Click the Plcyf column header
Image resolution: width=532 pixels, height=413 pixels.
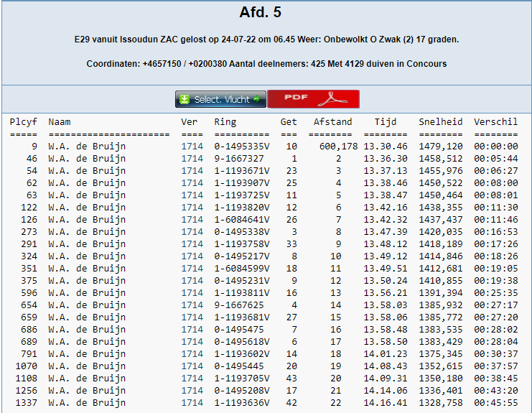pos(24,122)
